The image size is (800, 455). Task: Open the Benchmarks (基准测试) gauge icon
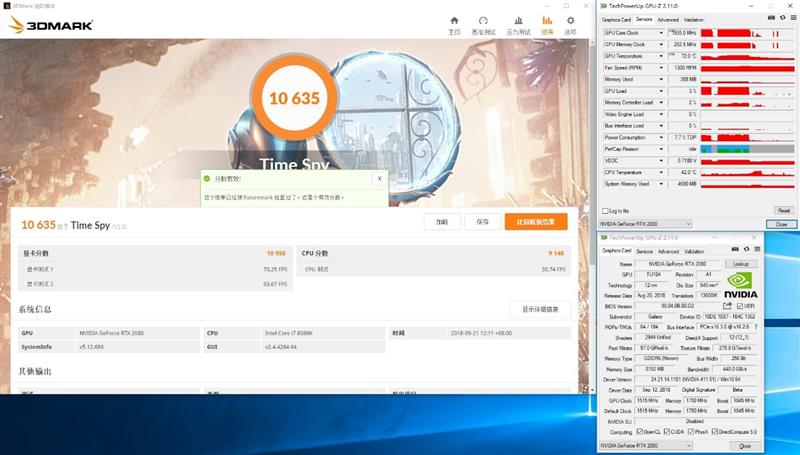483,21
